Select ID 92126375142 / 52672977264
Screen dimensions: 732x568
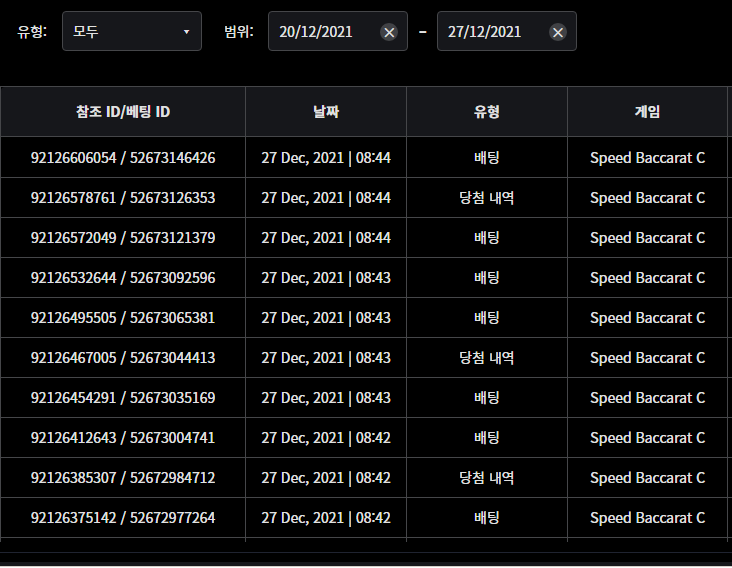tap(123, 518)
